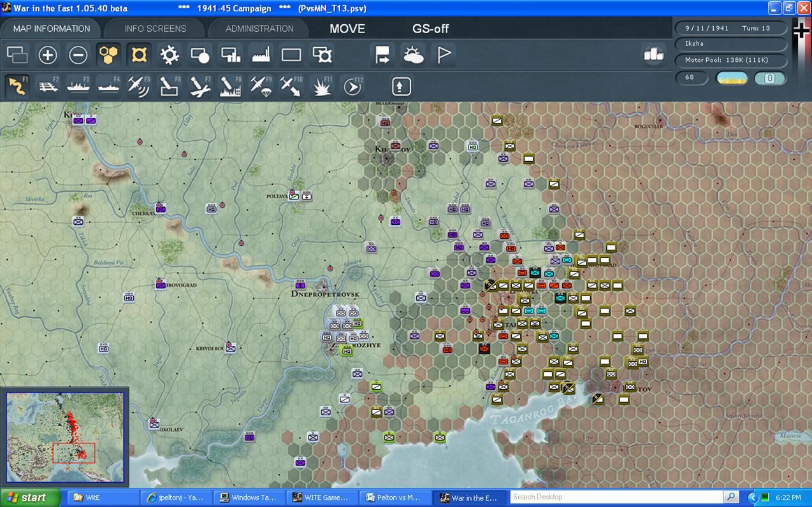Click the white pennant flag icon
This screenshot has width=812, height=507.
pyautogui.click(x=444, y=55)
